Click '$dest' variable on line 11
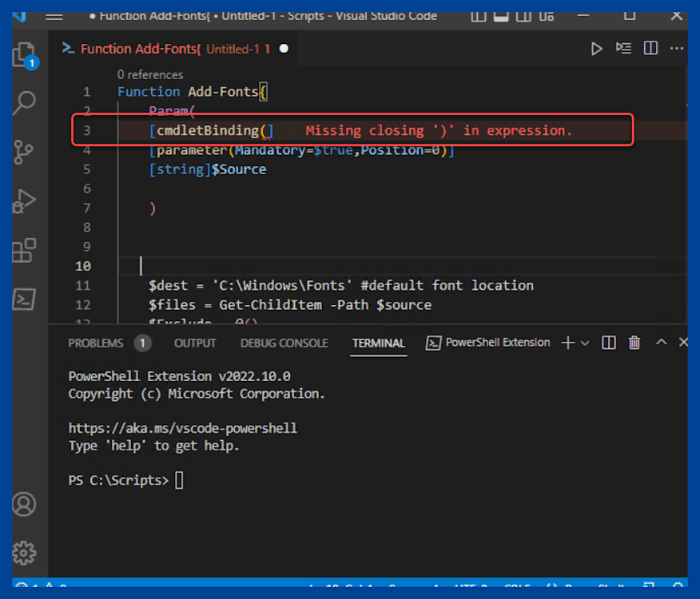Viewport: 700px width, 599px height. (x=168, y=285)
